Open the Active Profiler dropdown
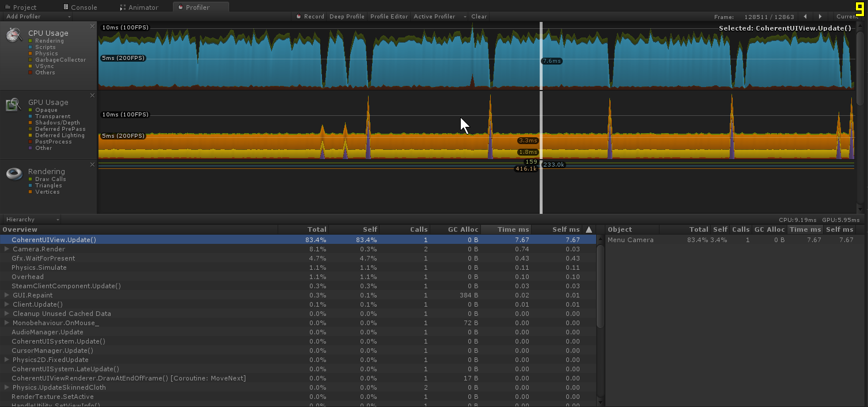The image size is (868, 407). click(x=440, y=17)
